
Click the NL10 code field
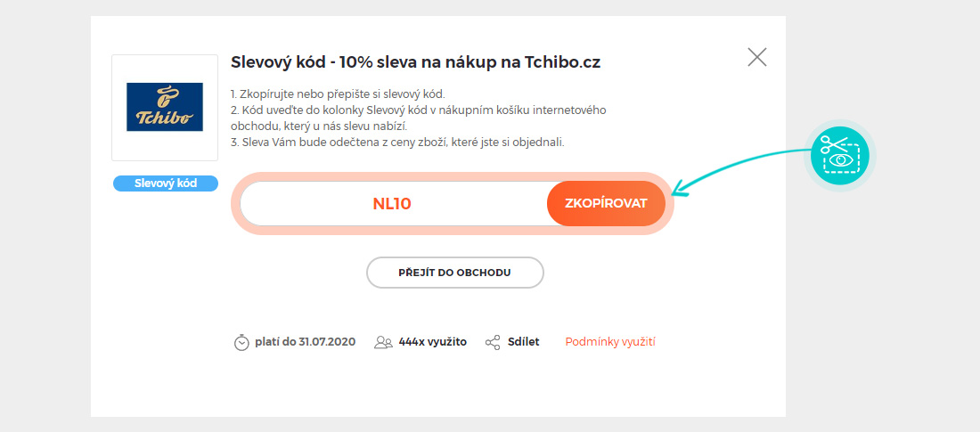(x=393, y=204)
